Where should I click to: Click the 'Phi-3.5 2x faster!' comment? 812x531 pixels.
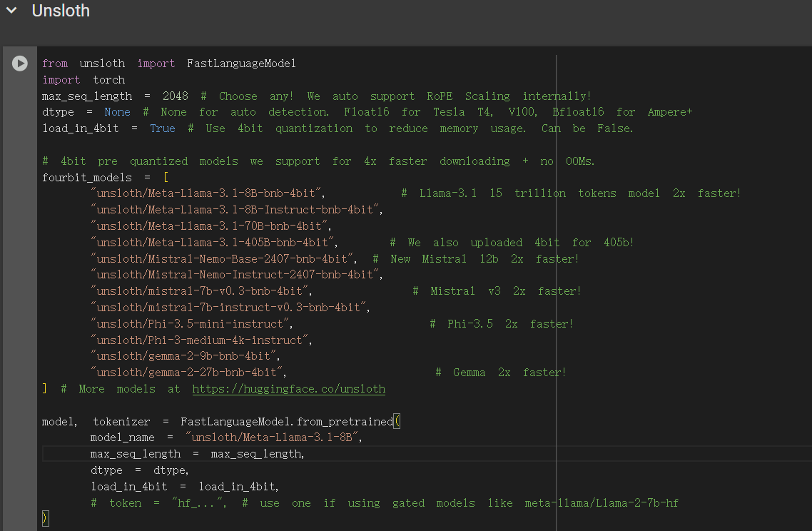tap(502, 324)
